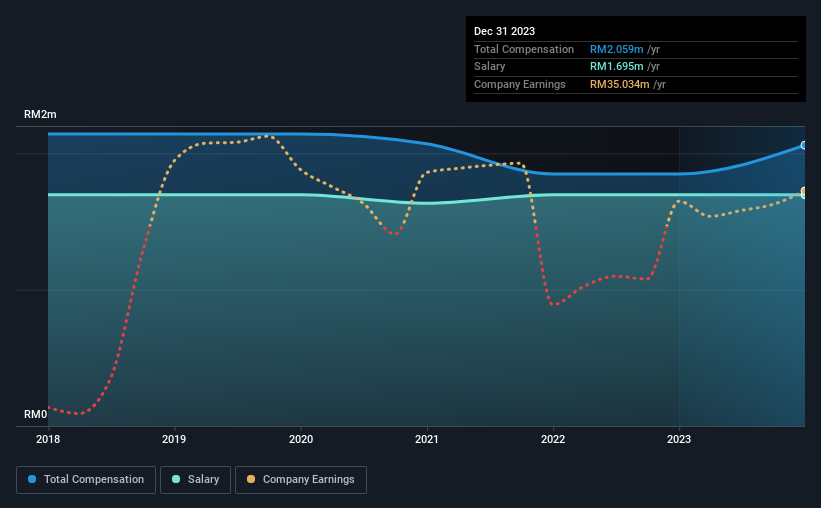The image size is (821, 508).
Task: Select the Company Earnings endpoint marker
Action: 804,191
